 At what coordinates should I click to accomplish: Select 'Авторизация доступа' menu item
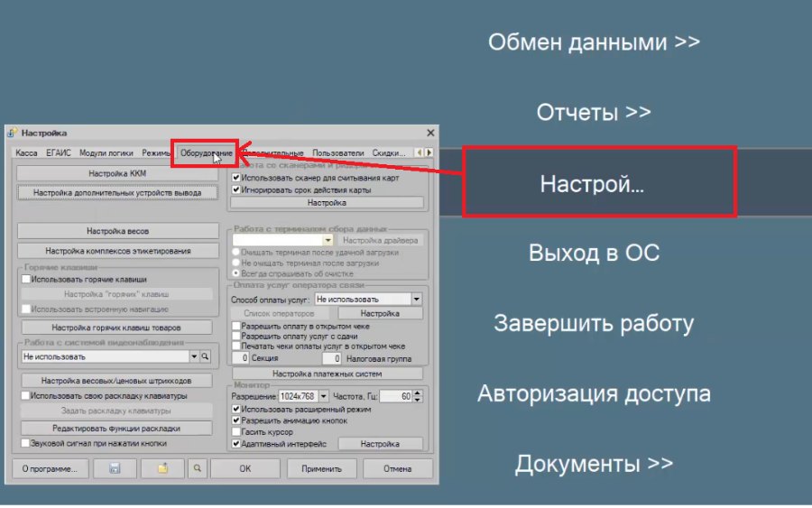tap(594, 393)
